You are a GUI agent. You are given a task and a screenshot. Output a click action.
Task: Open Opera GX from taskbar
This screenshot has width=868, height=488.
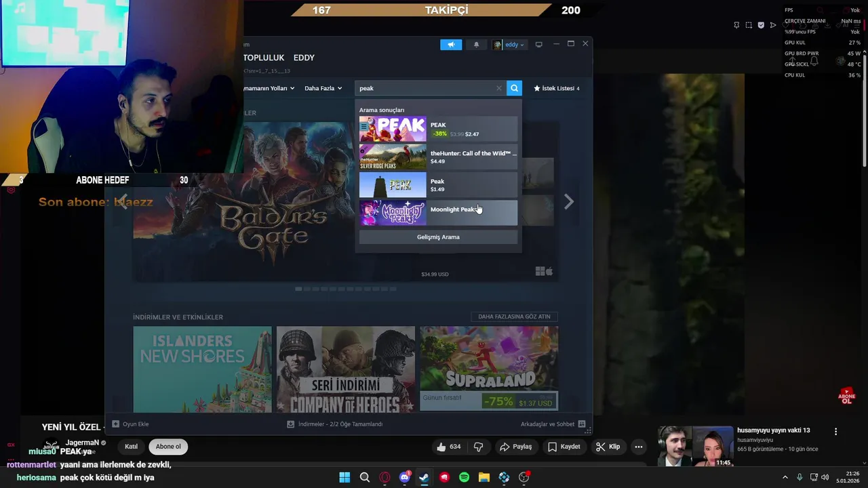[384, 477]
